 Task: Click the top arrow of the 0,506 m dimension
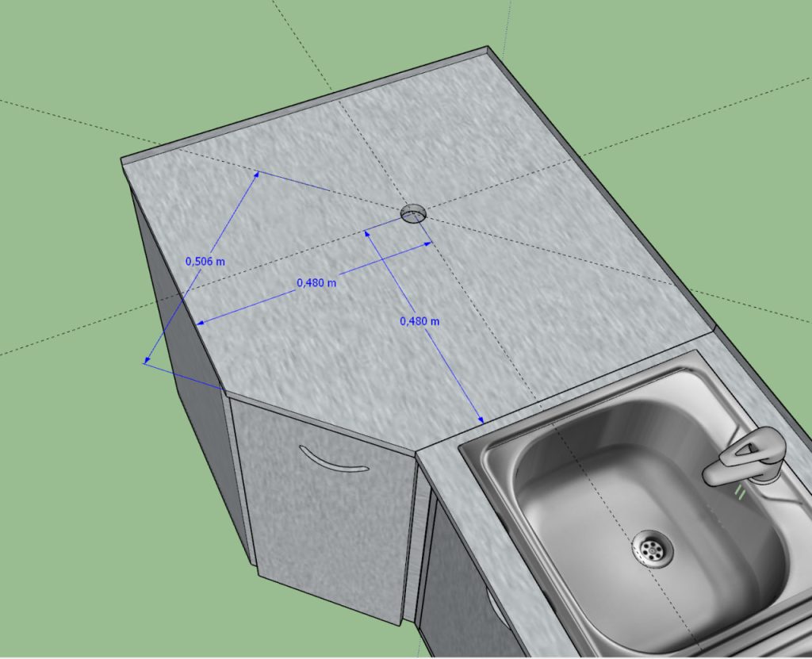click(x=255, y=174)
